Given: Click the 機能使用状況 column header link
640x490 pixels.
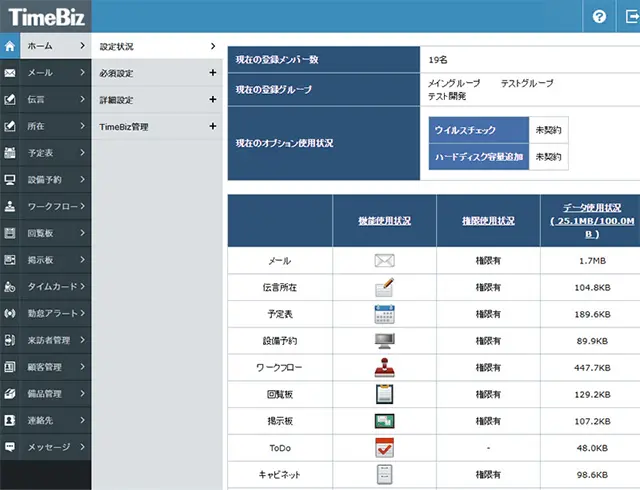Looking at the screenshot, I should [x=384, y=220].
